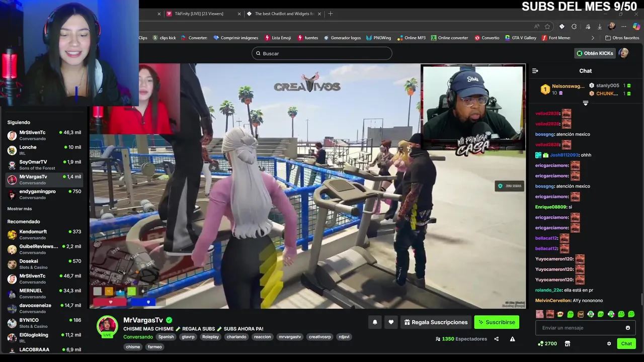Open Lonche channel in sidebar
This screenshot has width=644, height=362.
click(44, 150)
